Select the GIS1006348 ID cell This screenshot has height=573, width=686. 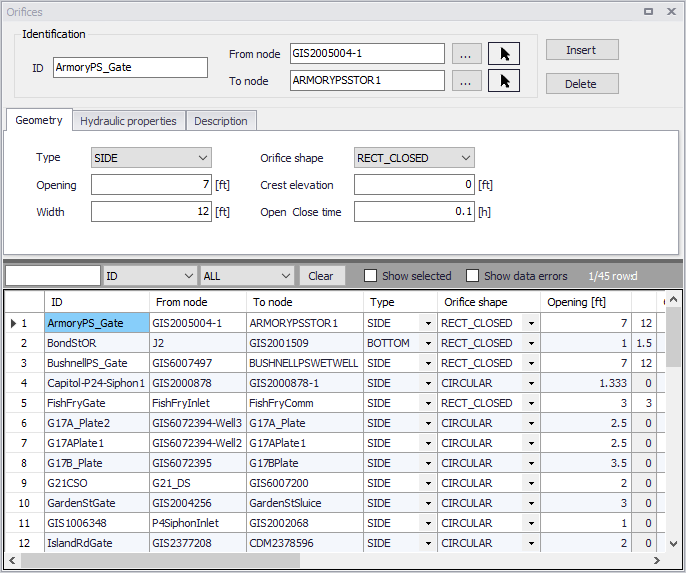pyautogui.click(x=97, y=523)
